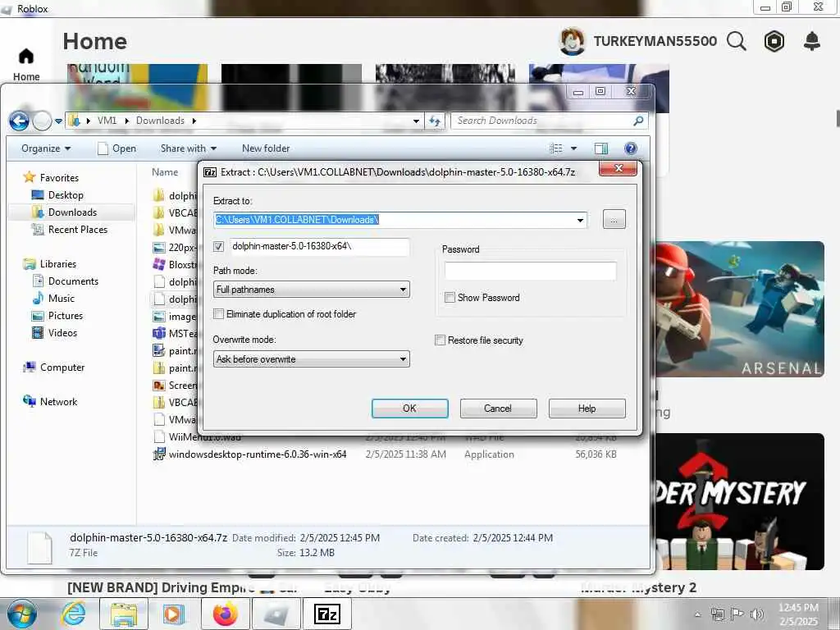Open Pictures library
The height and width of the screenshot is (630, 840).
click(x=65, y=316)
